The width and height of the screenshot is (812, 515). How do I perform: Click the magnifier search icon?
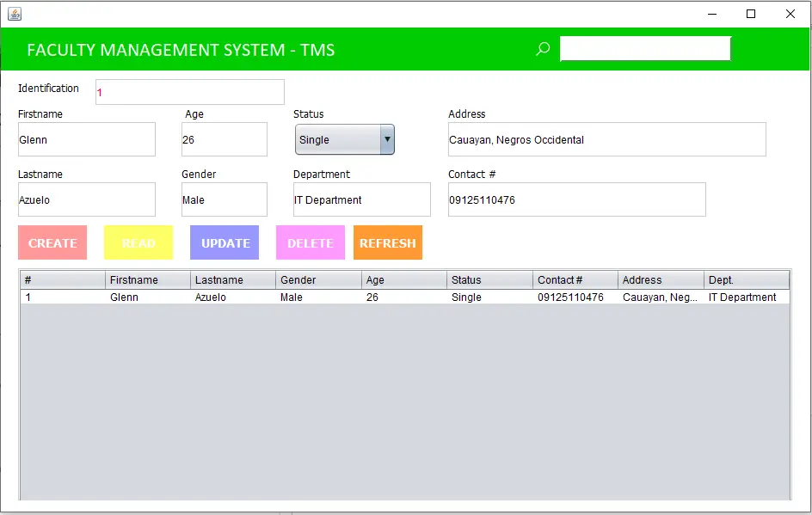pos(543,49)
